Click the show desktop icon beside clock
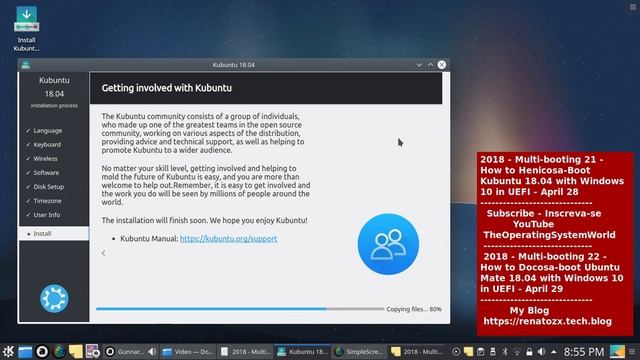The width and height of the screenshot is (640, 360). [x=617, y=351]
